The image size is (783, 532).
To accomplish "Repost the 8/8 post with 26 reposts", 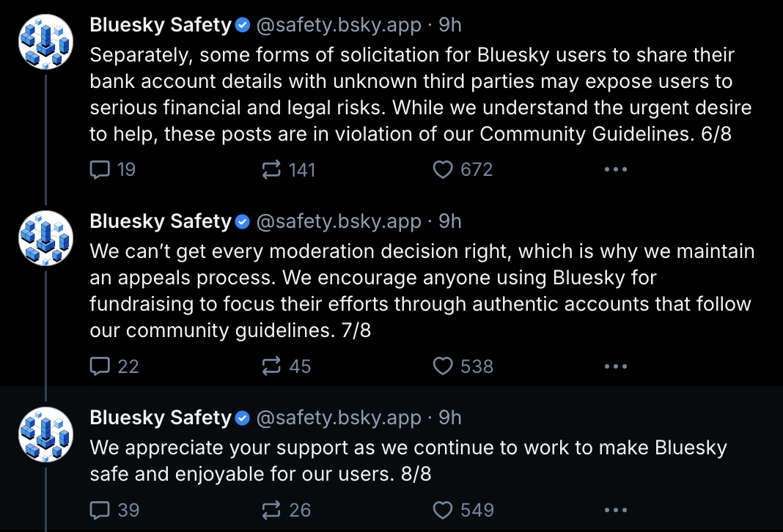I will click(286, 510).
